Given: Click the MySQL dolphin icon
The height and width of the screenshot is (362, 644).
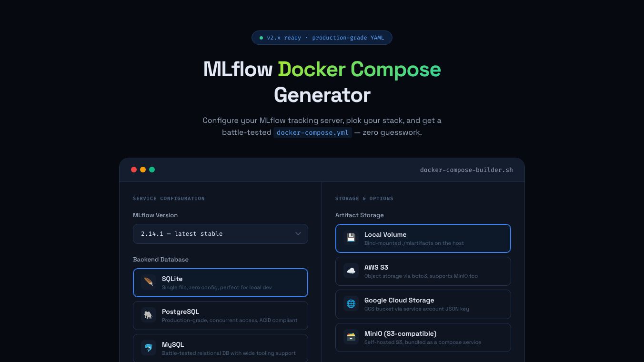Looking at the screenshot, I should [149, 348].
